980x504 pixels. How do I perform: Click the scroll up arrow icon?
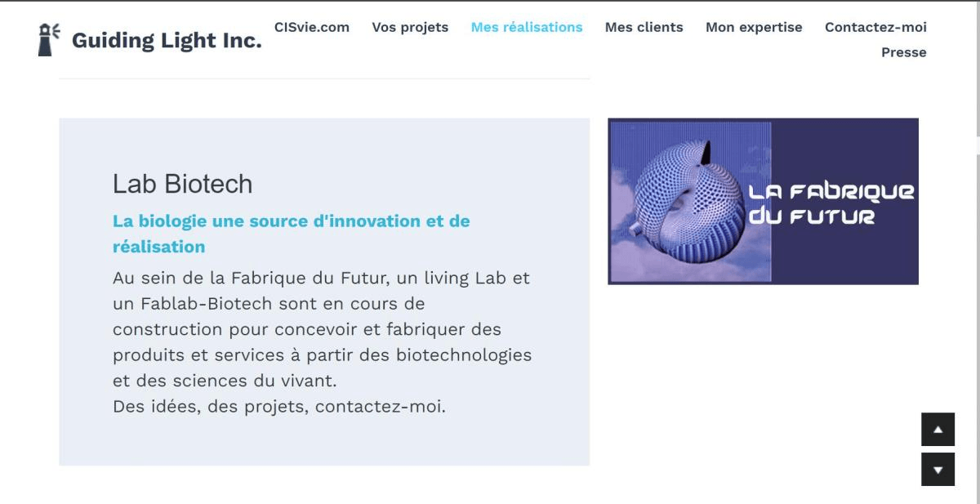(938, 429)
